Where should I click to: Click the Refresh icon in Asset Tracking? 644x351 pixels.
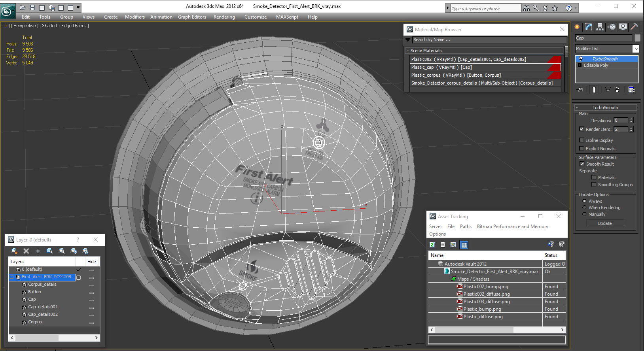[432, 245]
